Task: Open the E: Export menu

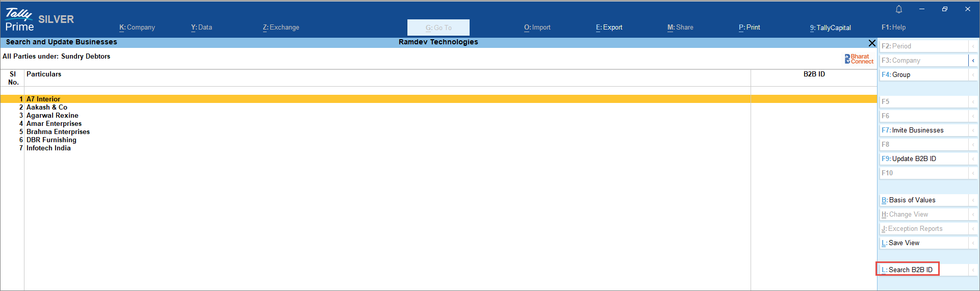Action: [x=609, y=28]
